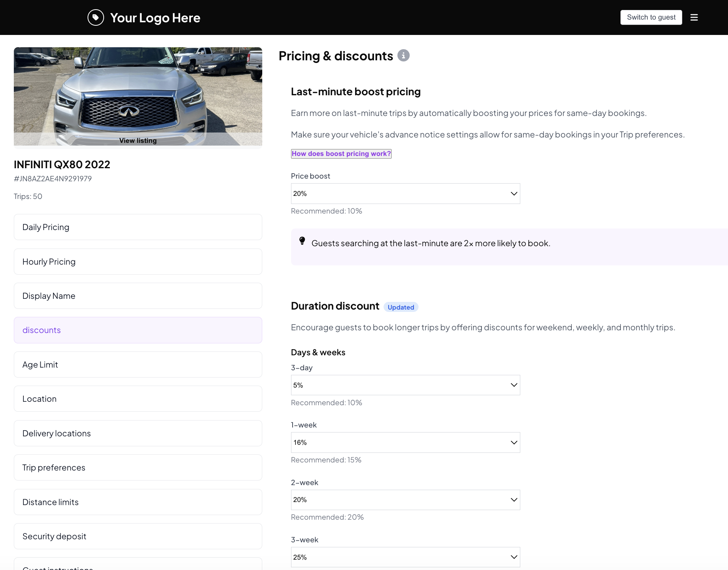This screenshot has width=728, height=570.
Task: Open the 2-week discount dropdown
Action: coord(405,499)
